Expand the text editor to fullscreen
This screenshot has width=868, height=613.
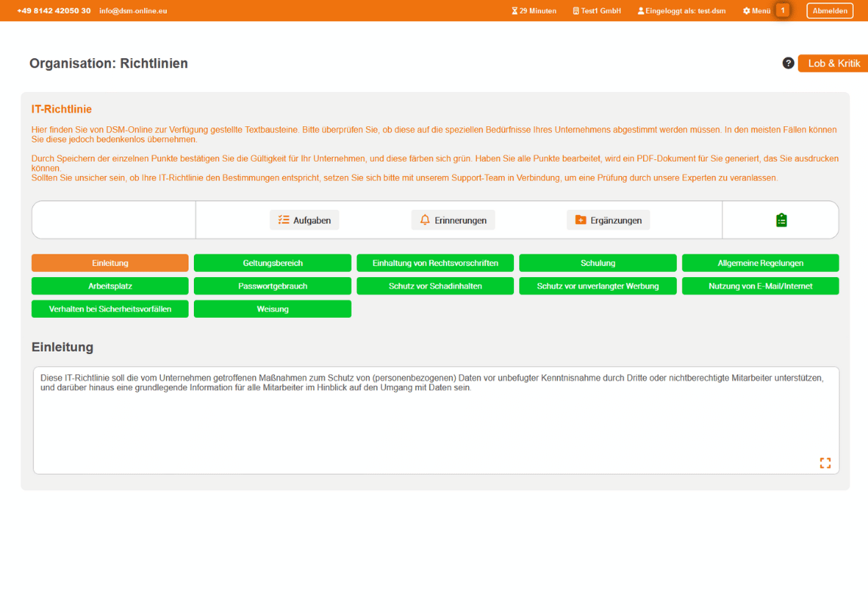825,463
